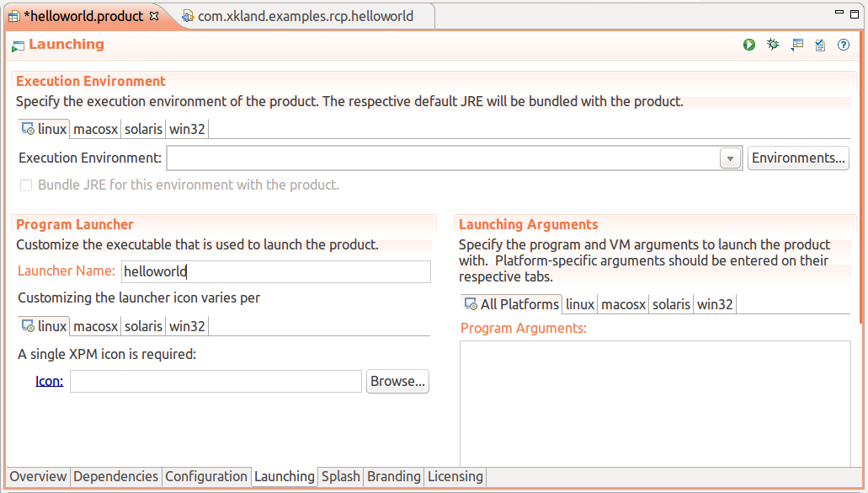
Task: Follow the Icon: hyperlink
Action: coord(49,382)
